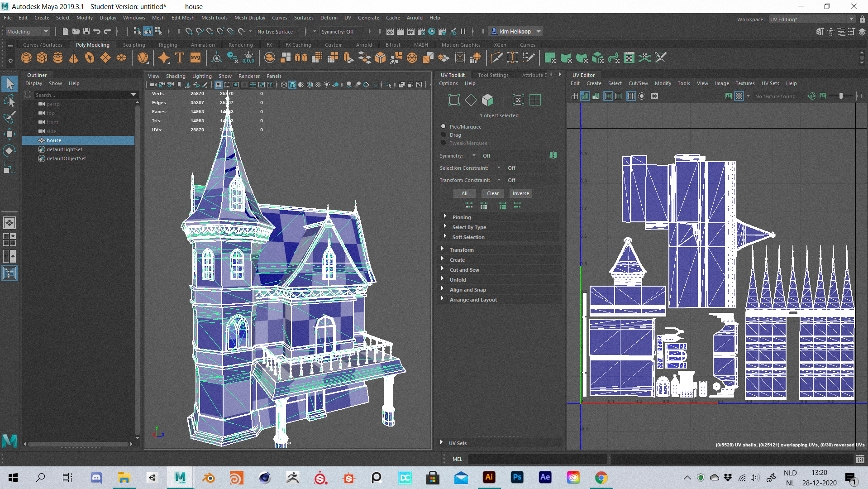This screenshot has width=868, height=489.
Task: Click the Inverse selection button
Action: (521, 193)
